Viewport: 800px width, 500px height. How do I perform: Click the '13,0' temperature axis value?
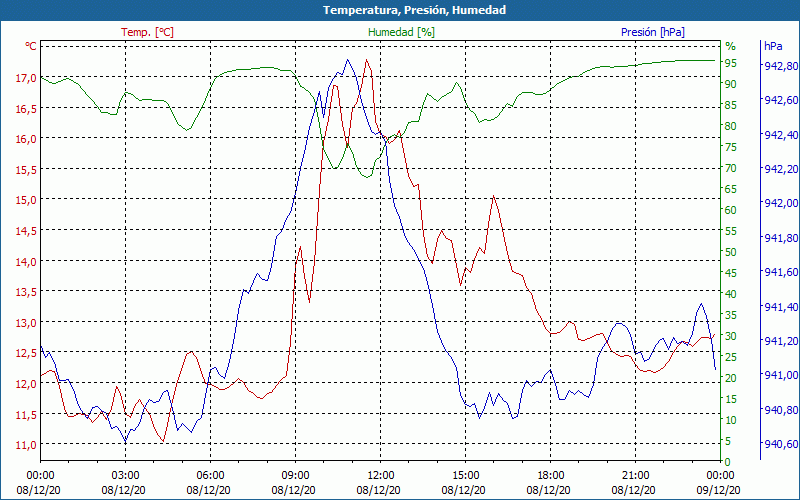pos(26,323)
